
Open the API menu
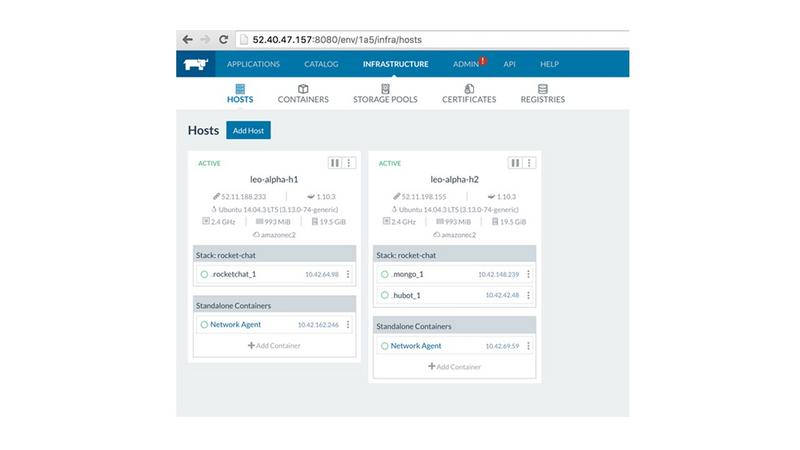[x=509, y=64]
